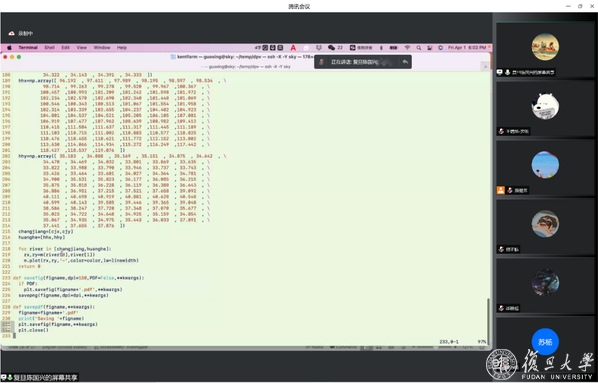Click the beach painting participant avatar
The height and width of the screenshot is (383, 598).
[x=545, y=47]
